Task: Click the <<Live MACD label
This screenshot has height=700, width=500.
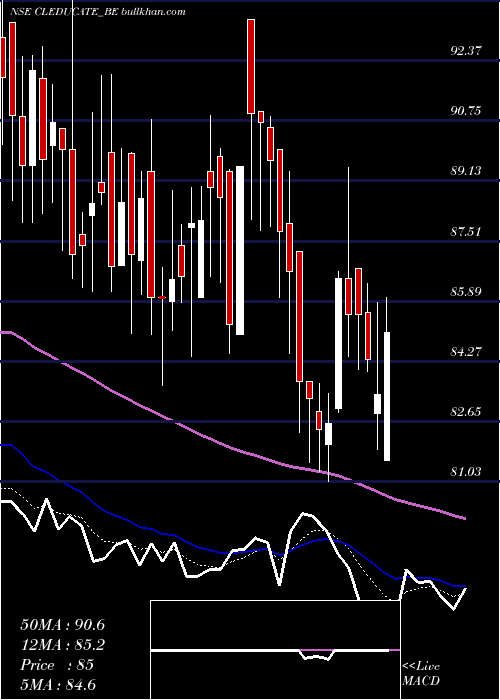Action: [x=421, y=673]
